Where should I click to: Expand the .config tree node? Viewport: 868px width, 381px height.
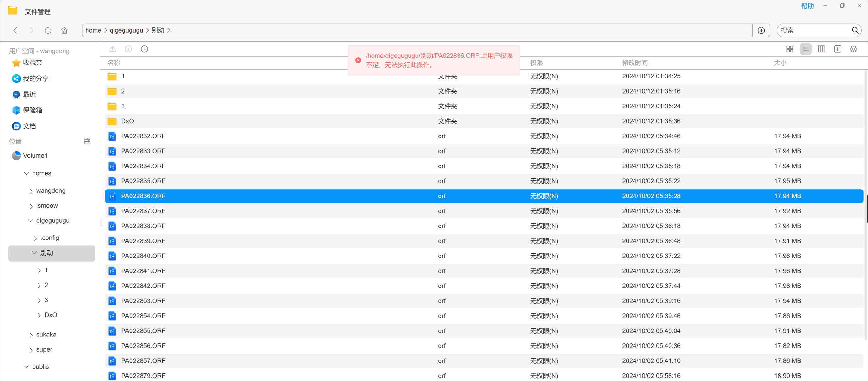tap(35, 238)
